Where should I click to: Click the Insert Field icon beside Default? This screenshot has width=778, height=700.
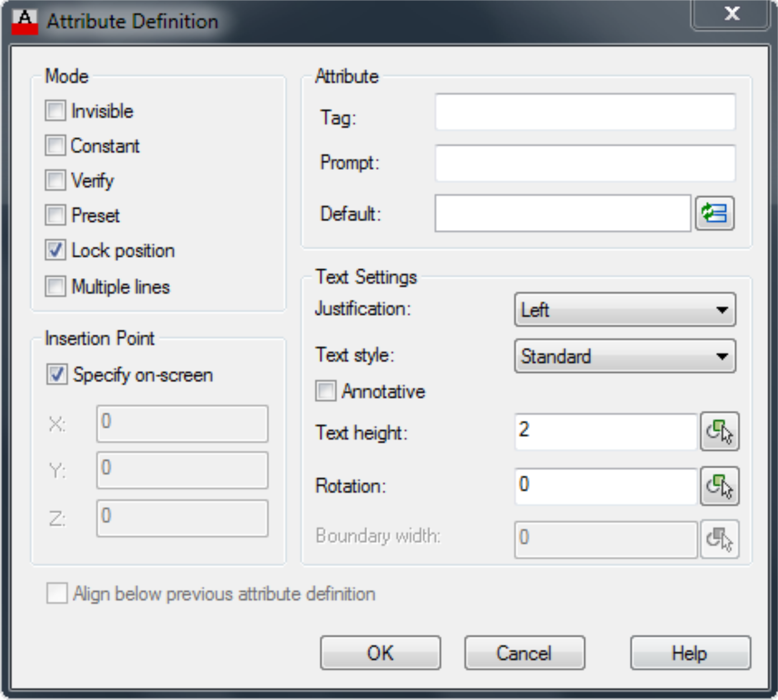(x=714, y=213)
